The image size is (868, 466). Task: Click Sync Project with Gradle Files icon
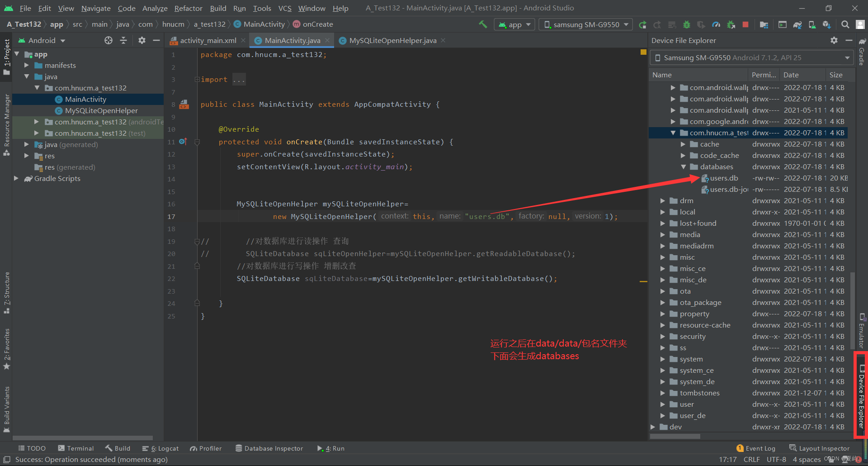[x=797, y=25]
